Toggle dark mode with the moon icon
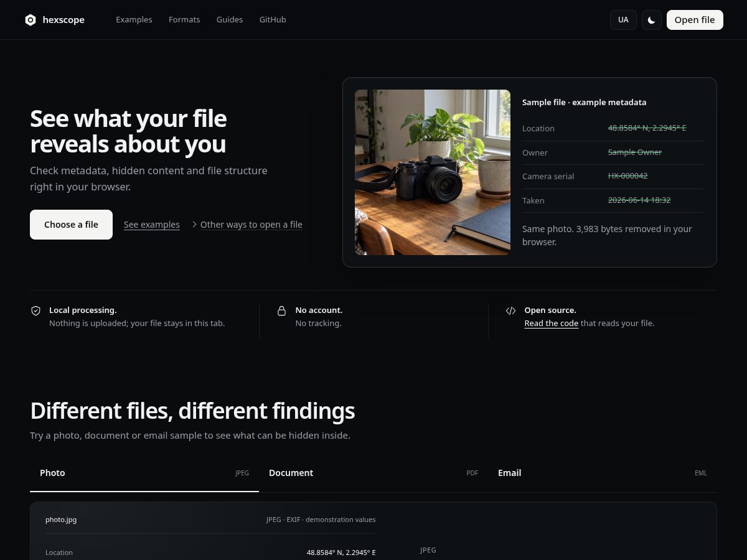 pyautogui.click(x=652, y=20)
